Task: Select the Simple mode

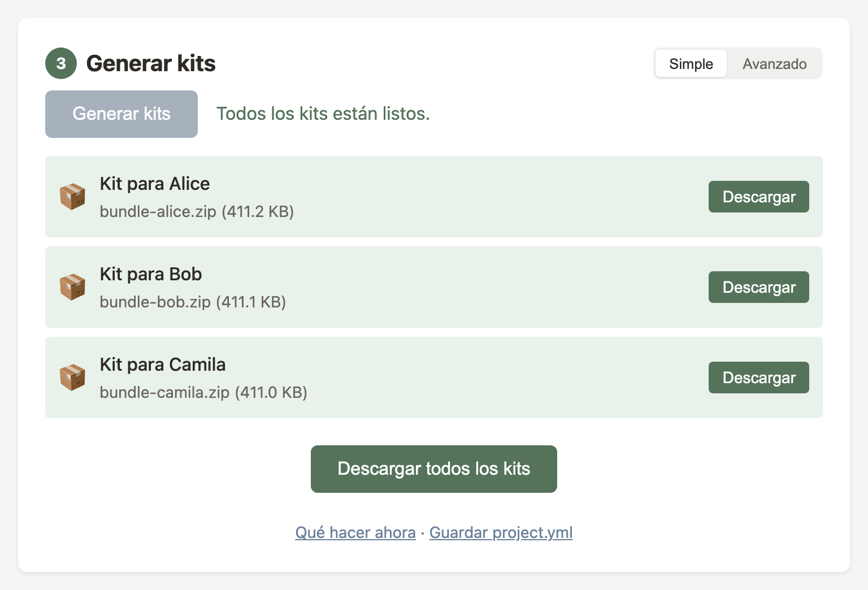Action: [691, 63]
